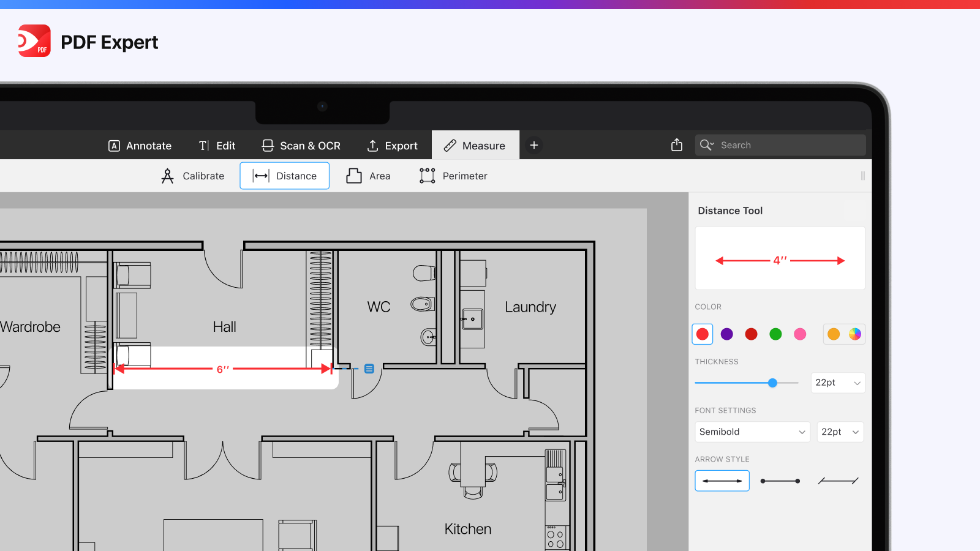Select the arrowhead line arrow style
The image size is (980, 551).
(722, 481)
